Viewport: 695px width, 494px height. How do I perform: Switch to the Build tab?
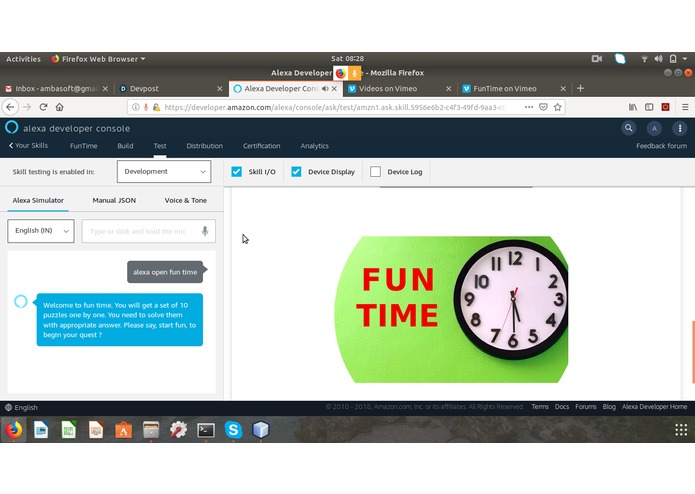pyautogui.click(x=125, y=146)
